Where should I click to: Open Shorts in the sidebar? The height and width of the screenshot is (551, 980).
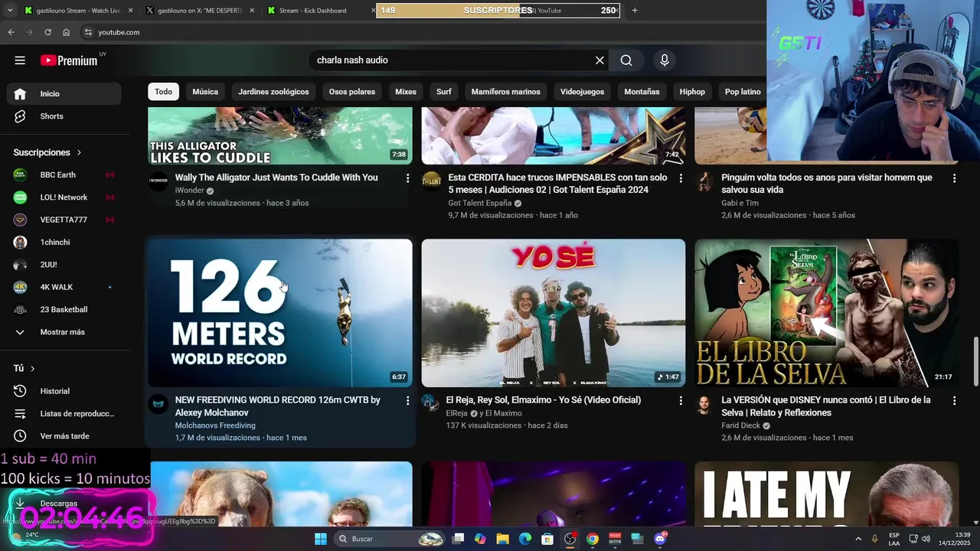click(64, 116)
